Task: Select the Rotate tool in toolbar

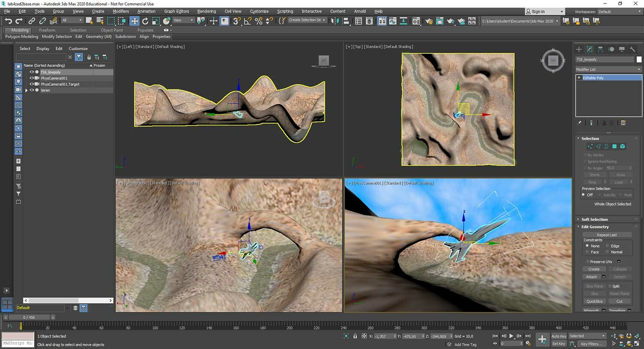Action: [x=145, y=21]
